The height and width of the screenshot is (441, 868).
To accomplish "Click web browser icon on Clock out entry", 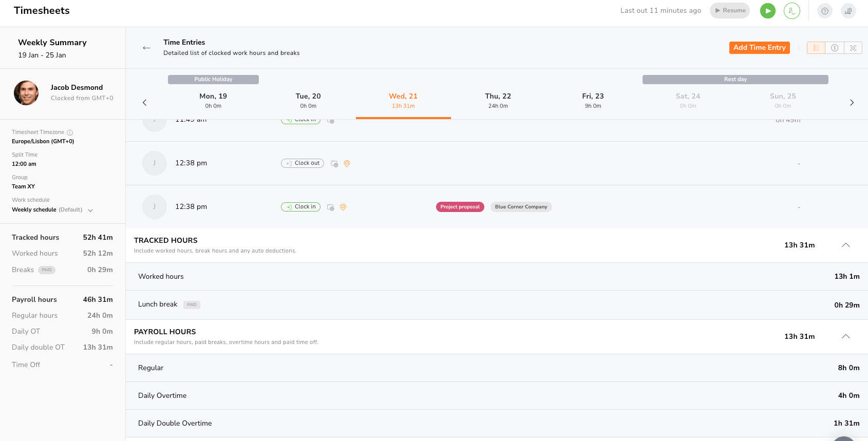I will [x=334, y=164].
